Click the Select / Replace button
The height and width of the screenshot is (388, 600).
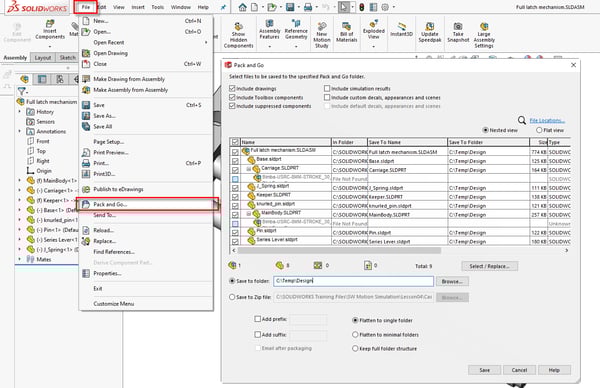[489, 266]
